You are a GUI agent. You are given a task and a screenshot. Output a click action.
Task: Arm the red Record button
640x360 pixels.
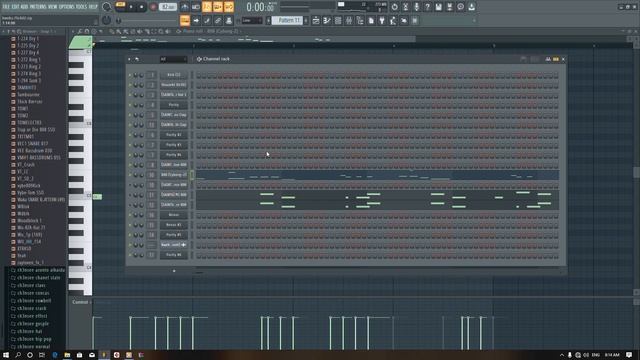[x=153, y=7]
